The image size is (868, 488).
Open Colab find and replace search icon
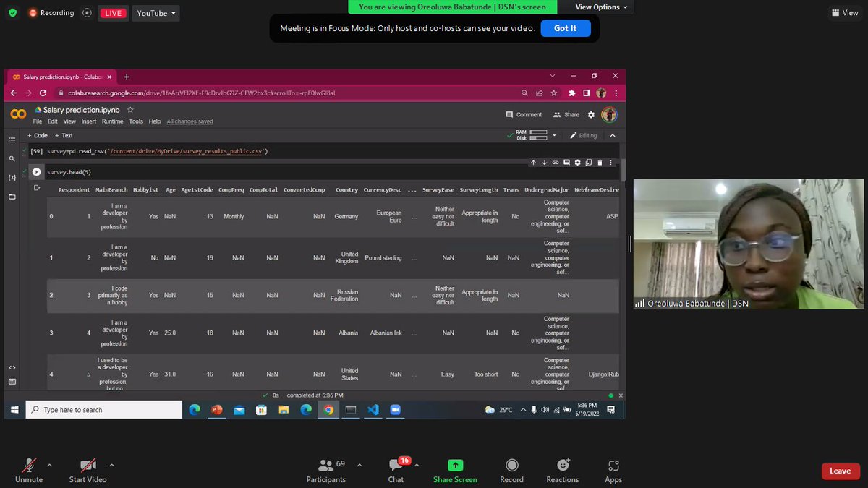click(12, 158)
